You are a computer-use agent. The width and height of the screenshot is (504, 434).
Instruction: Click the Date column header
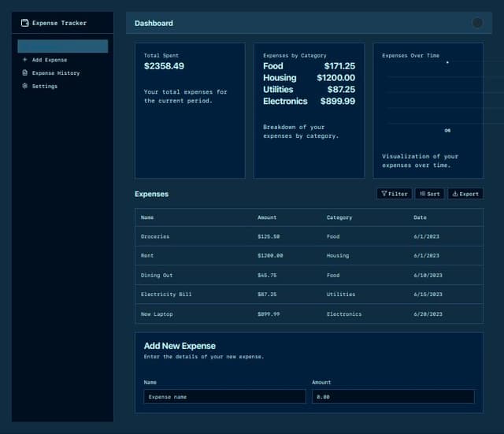(420, 217)
